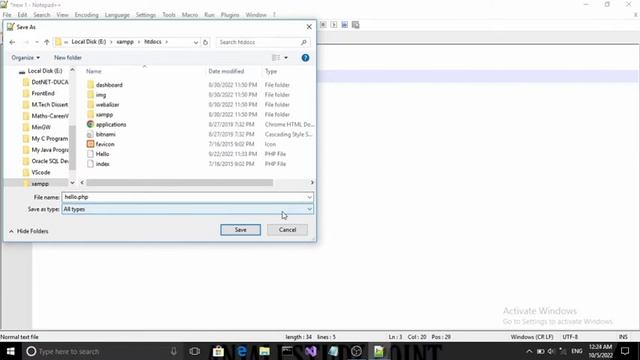Screen dimensions: 640x360
Task: Change the file list view layout icon
Action: click(x=276, y=58)
